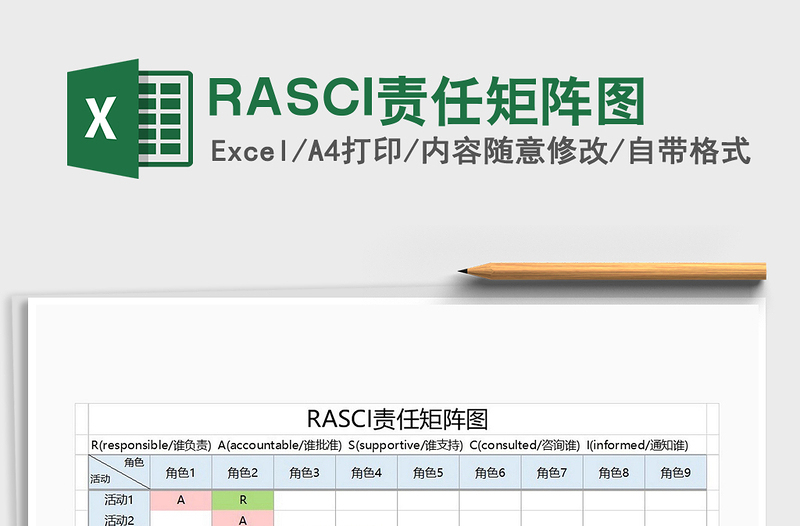Select column header '角色9'
The image size is (800, 526).
coord(676,472)
